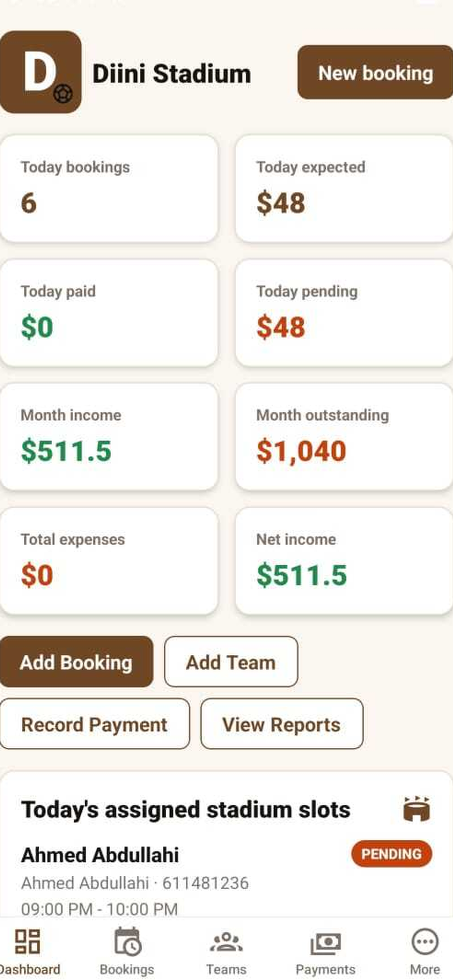
Task: Open the Month income card
Action: coord(109,437)
